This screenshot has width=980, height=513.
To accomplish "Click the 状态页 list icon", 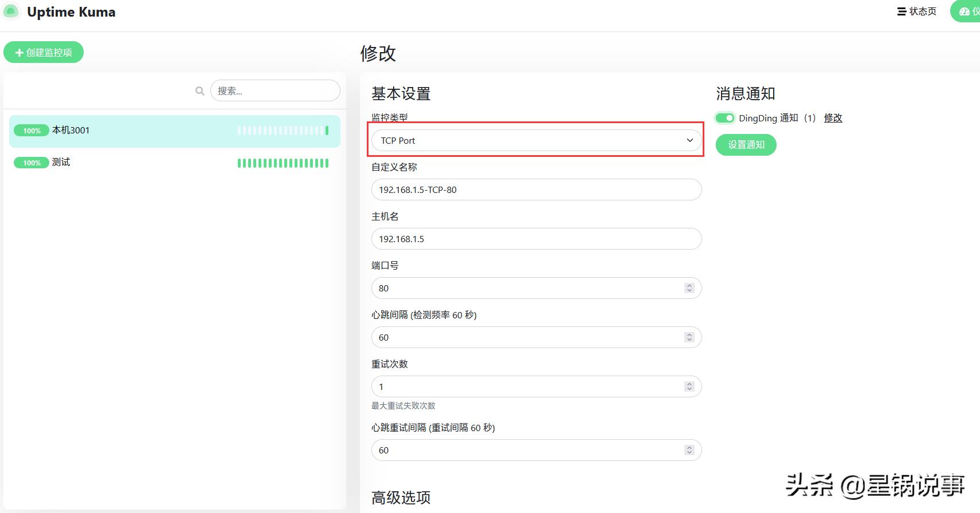I will tap(901, 11).
